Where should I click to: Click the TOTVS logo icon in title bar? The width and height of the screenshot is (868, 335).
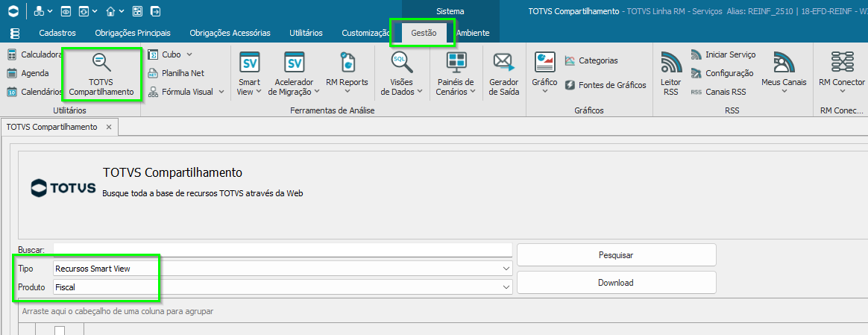(x=13, y=10)
